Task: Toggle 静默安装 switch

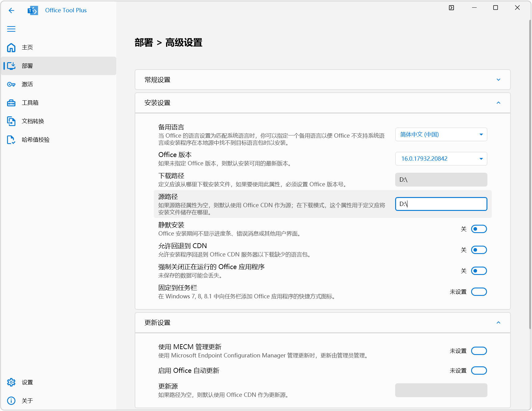Action: (x=479, y=229)
